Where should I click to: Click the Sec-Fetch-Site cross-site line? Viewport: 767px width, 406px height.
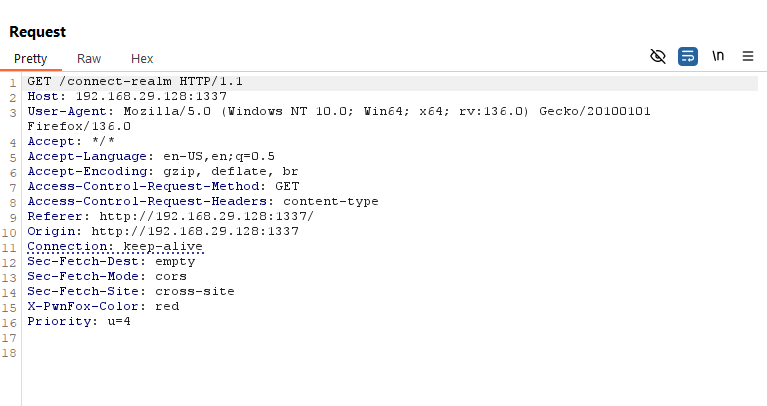pyautogui.click(x=130, y=291)
